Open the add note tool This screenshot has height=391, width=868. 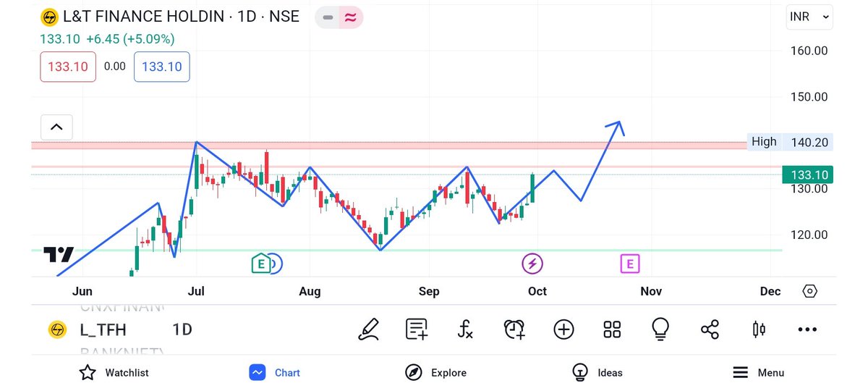pos(417,329)
